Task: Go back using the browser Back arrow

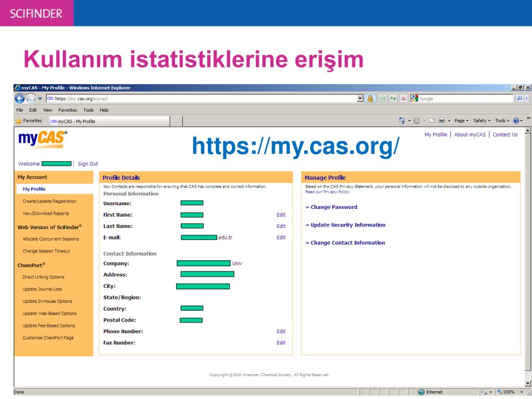Action: click(x=20, y=99)
